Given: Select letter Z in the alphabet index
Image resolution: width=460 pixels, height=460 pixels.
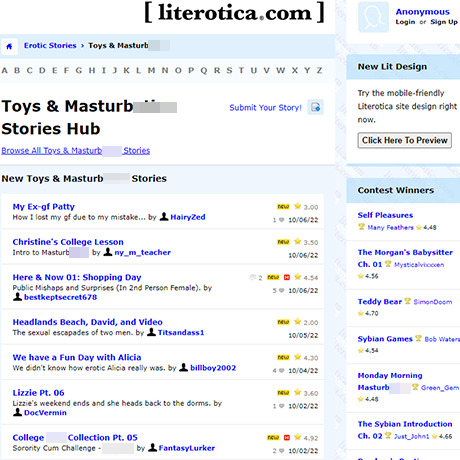Looking at the screenshot, I should pyautogui.click(x=319, y=70).
